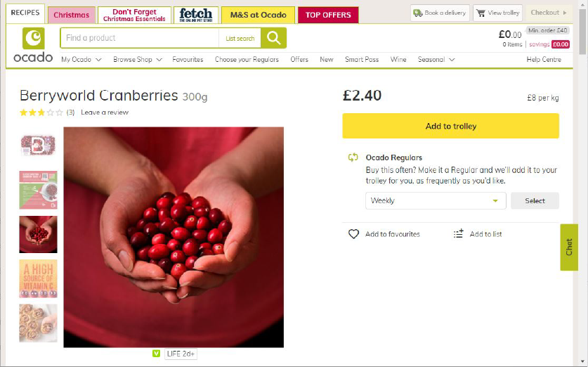Screen dimensions: 588x367
Task: Click the Add to list icon
Action: 458,234
